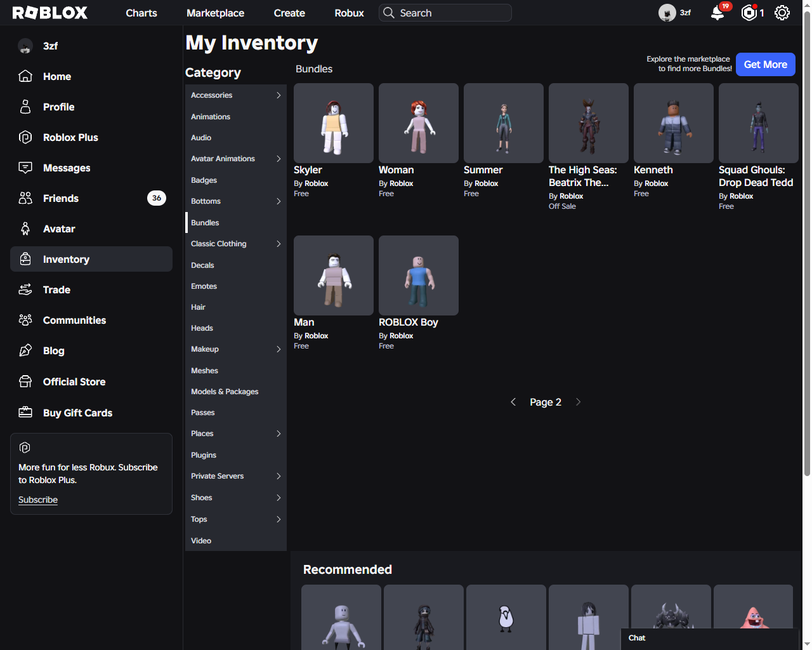Viewport: 812px width, 650px height.
Task: Select the Heads category
Action: pos(236,328)
